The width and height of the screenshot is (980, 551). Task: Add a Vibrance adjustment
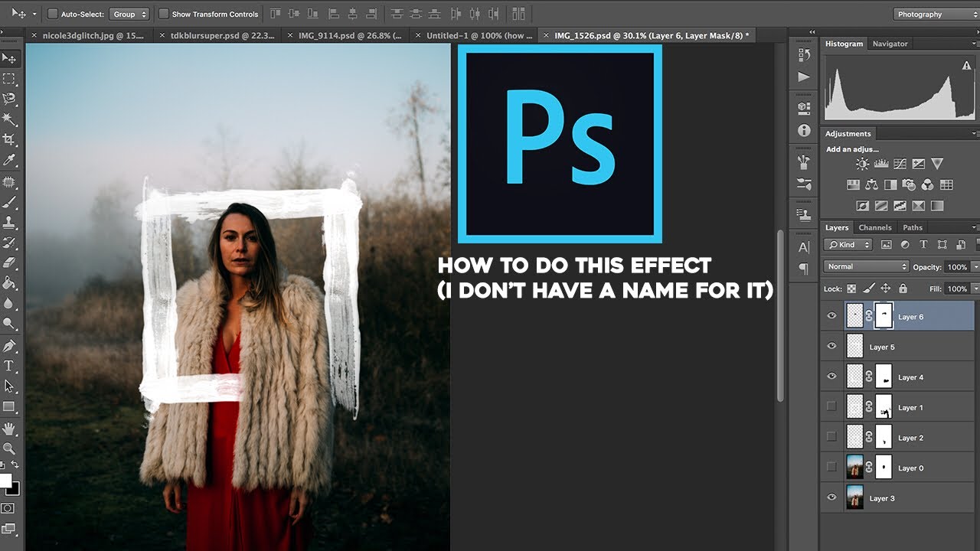point(937,164)
